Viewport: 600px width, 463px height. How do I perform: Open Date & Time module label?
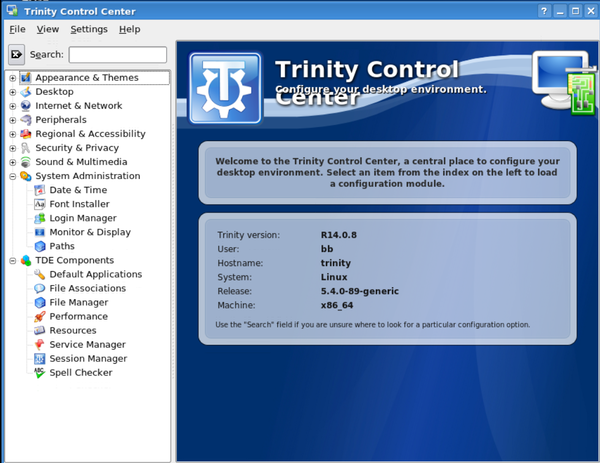[78, 190]
